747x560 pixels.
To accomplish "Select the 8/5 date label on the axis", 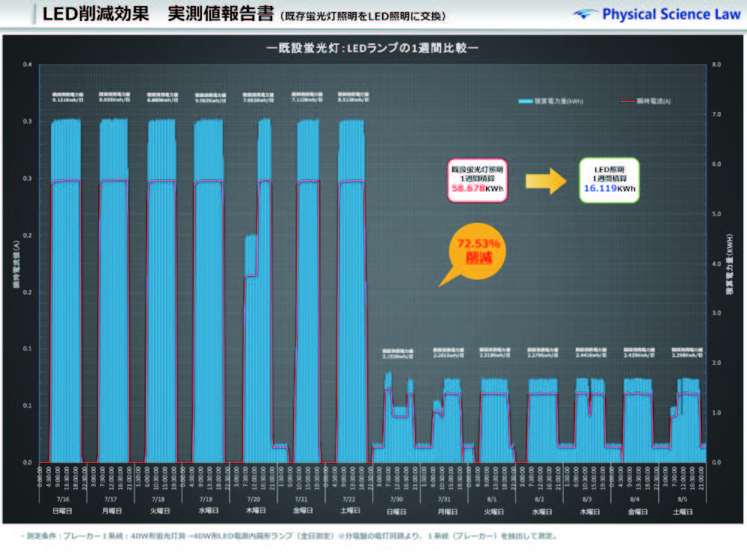I will tap(681, 497).
